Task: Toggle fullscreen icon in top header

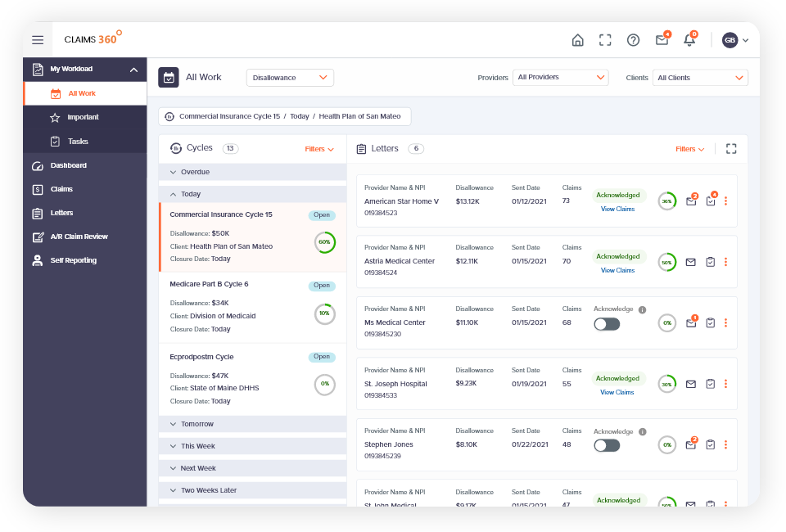Action: click(605, 40)
